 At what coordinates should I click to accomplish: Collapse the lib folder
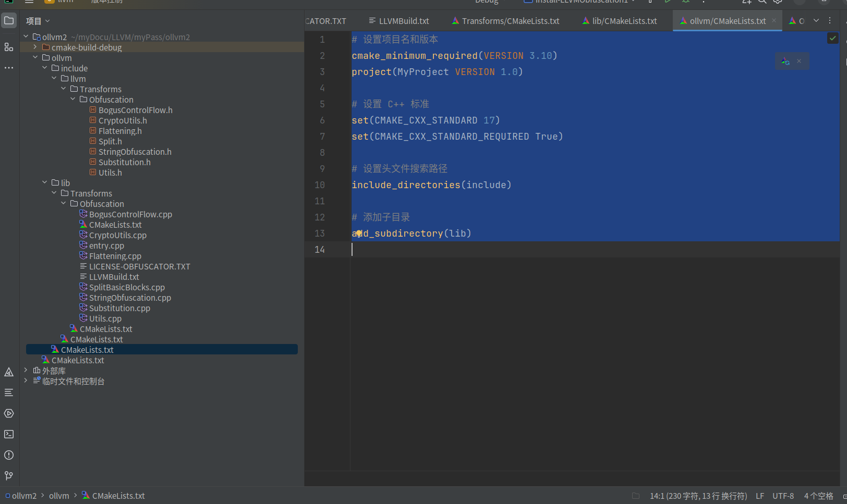(44, 182)
